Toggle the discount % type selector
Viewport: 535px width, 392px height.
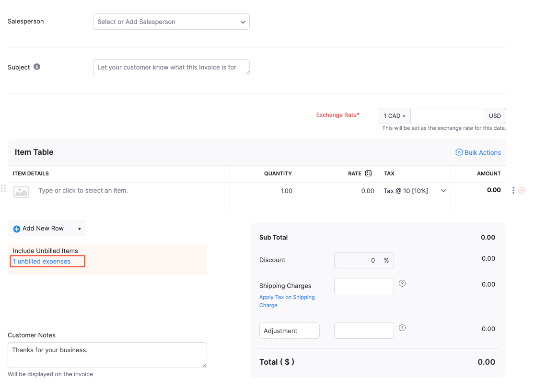[x=386, y=260]
